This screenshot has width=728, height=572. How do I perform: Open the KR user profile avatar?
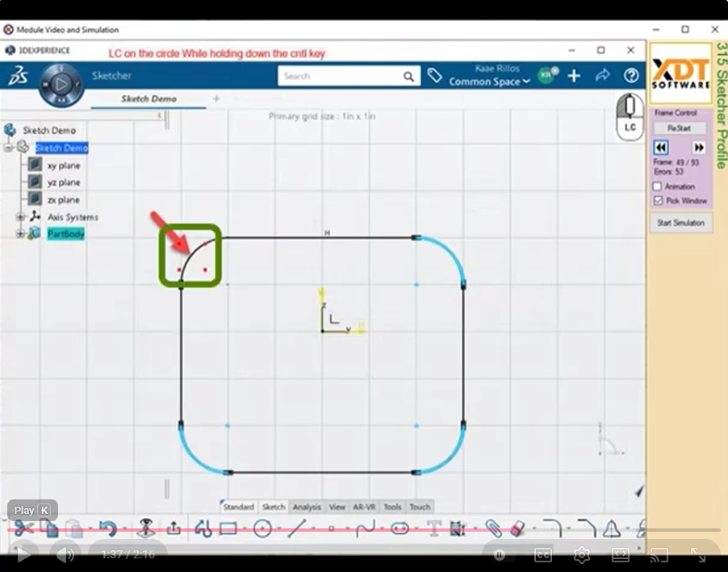(547, 75)
